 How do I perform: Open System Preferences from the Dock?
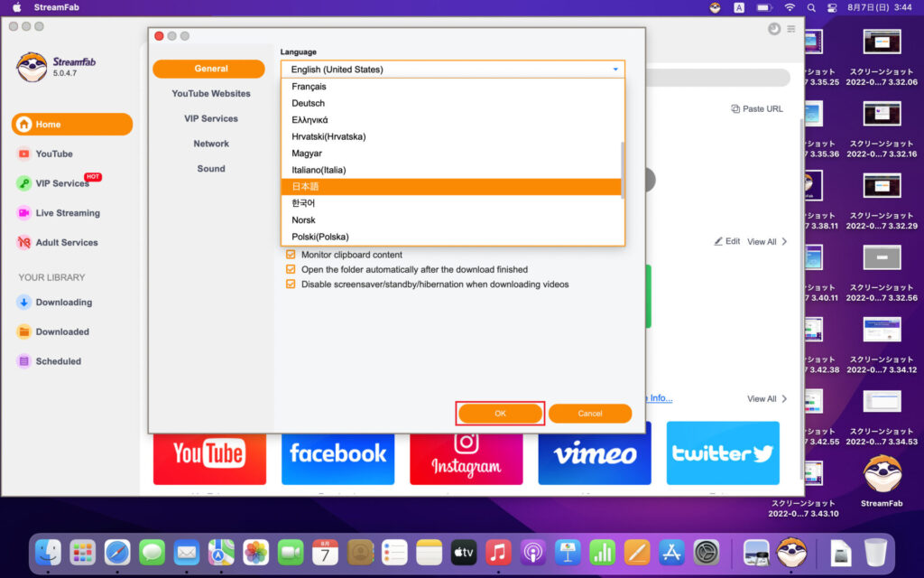coord(707,554)
